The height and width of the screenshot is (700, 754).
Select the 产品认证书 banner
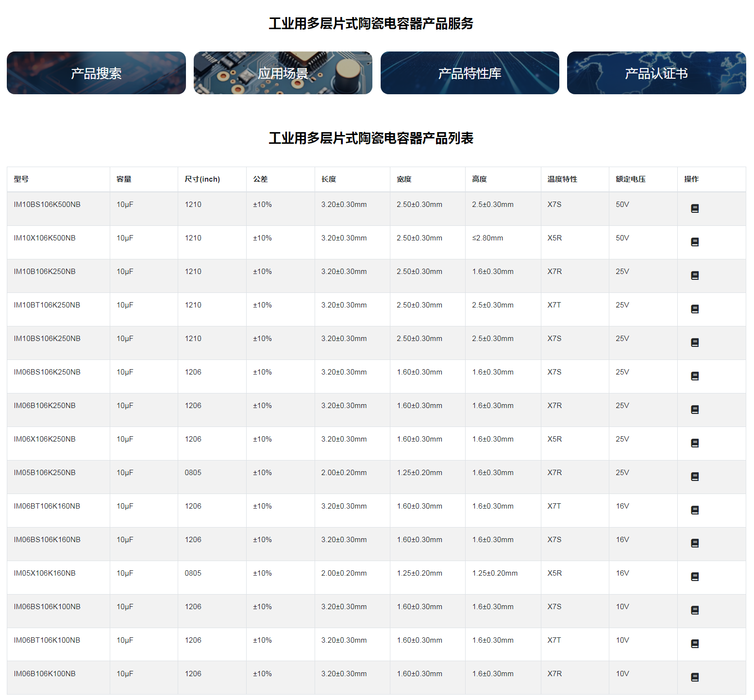pos(656,73)
